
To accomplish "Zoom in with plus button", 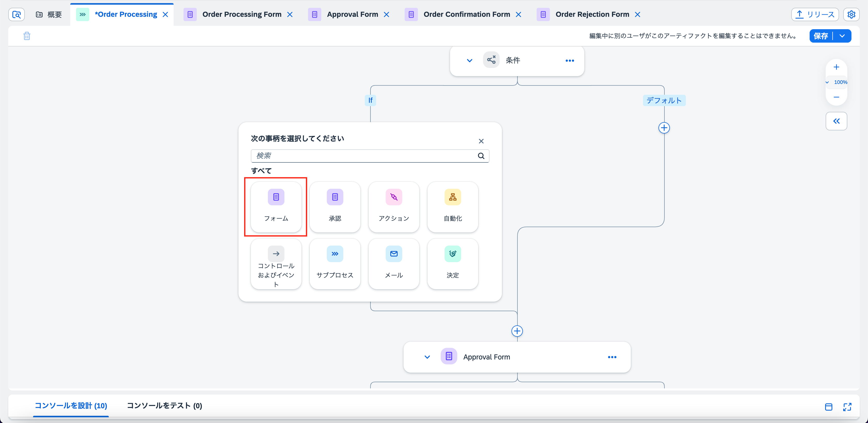I will 836,67.
